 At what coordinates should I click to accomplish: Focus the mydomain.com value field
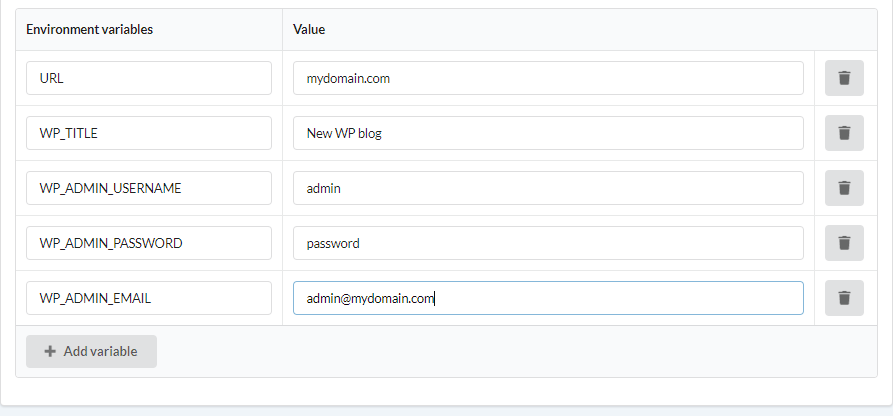click(548, 78)
